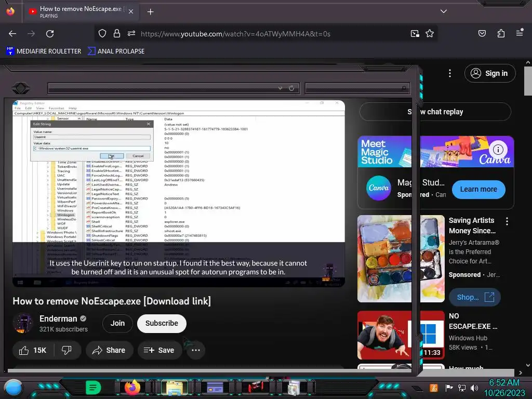
Task: Open Enderman channel avatar
Action: tap(23, 323)
